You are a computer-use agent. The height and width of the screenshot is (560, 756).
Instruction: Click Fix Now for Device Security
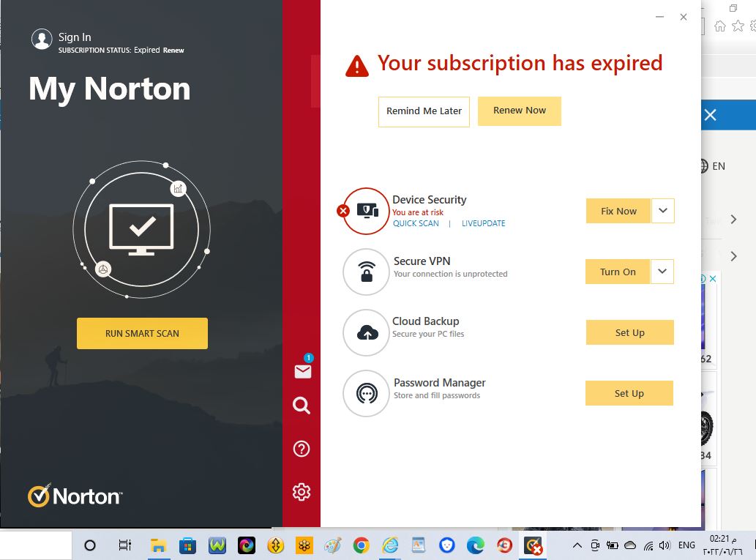[x=618, y=211]
